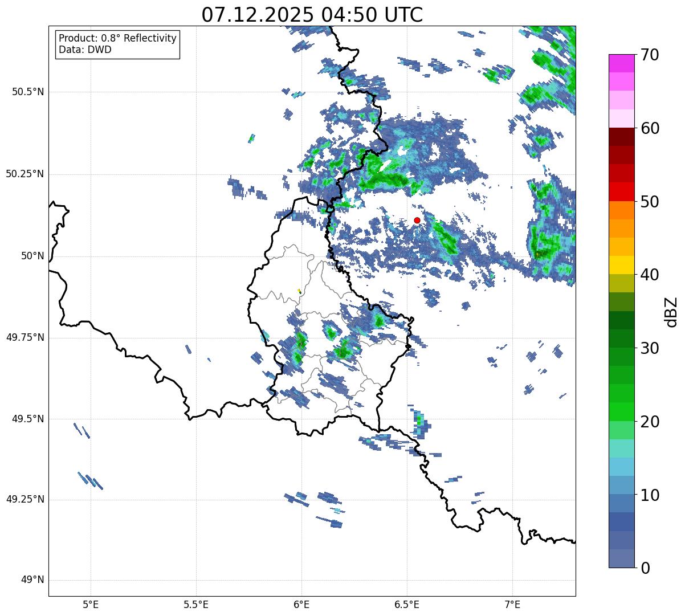The image size is (685, 616).
Task: Click the "Product: 0.8° Reflectivity" text
Action: pos(118,38)
